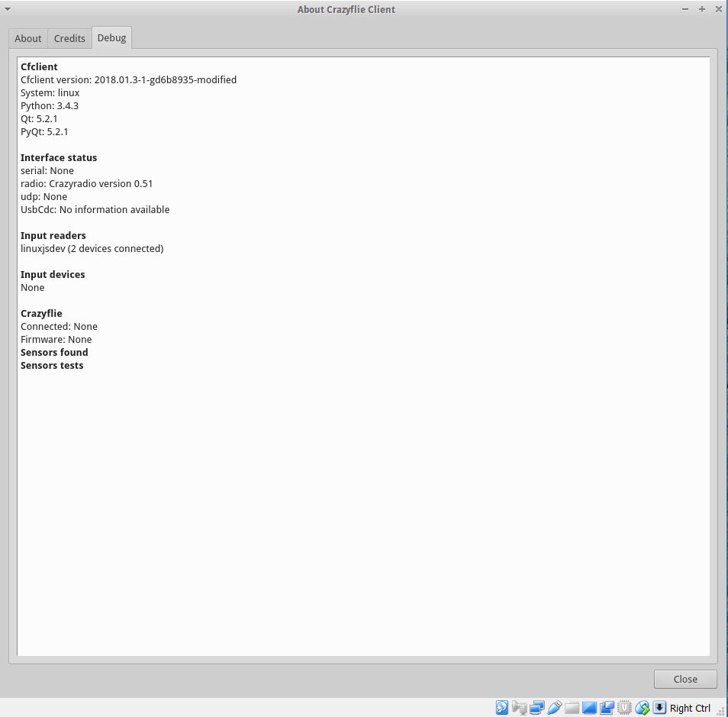Maximize the About Crazyflie Client window
The height and width of the screenshot is (717, 728).
coord(702,9)
